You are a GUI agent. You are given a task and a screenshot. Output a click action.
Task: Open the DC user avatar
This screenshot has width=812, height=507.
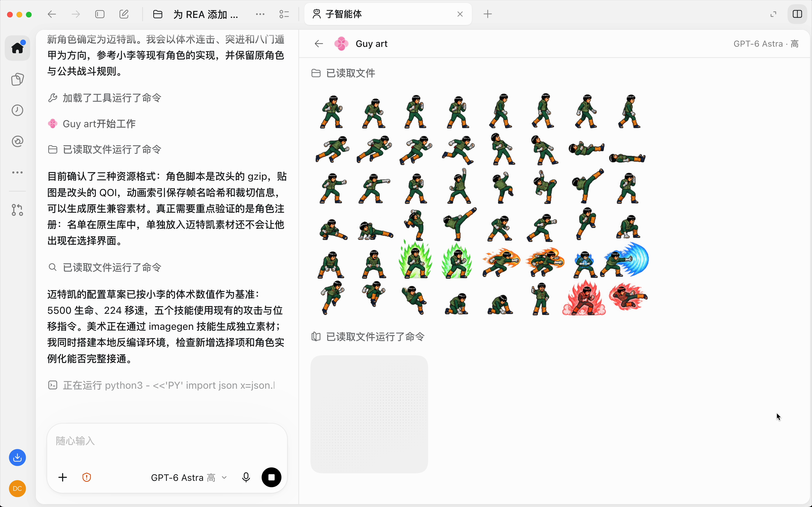[17, 489]
